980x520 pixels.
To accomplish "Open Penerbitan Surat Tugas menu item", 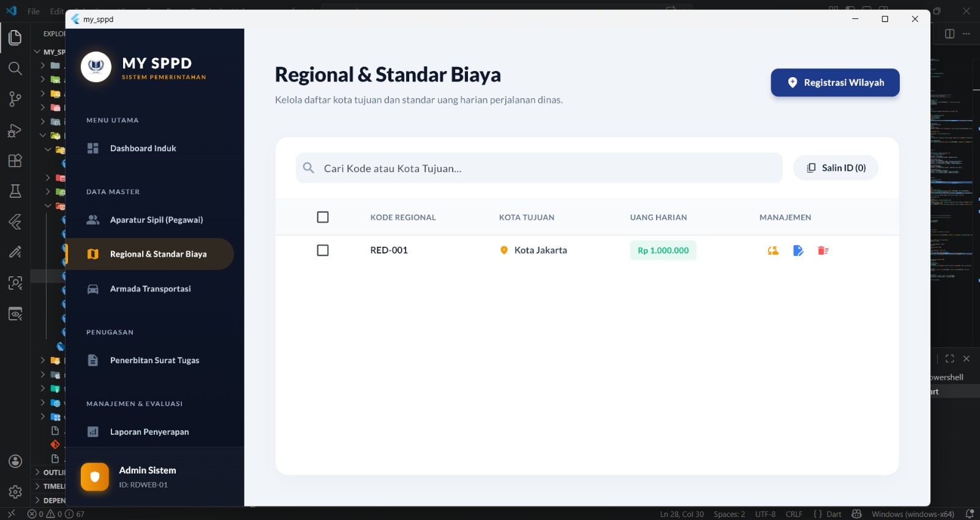I will coord(149,361).
